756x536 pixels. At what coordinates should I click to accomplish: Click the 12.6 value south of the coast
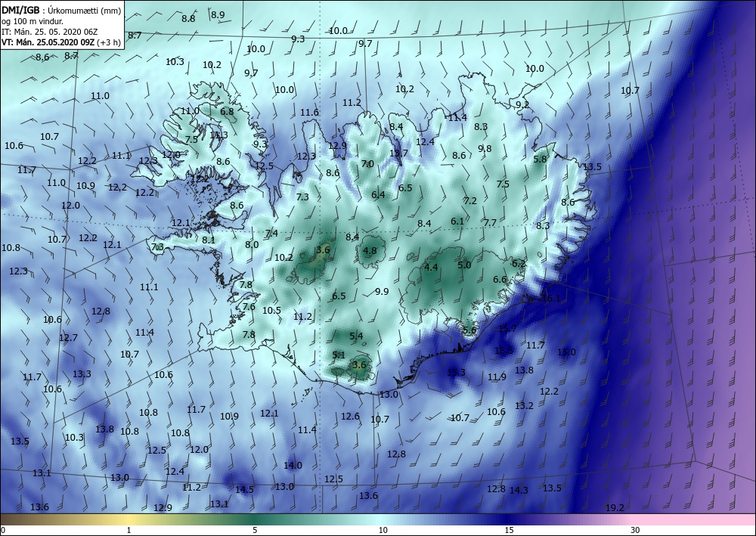tap(350, 417)
